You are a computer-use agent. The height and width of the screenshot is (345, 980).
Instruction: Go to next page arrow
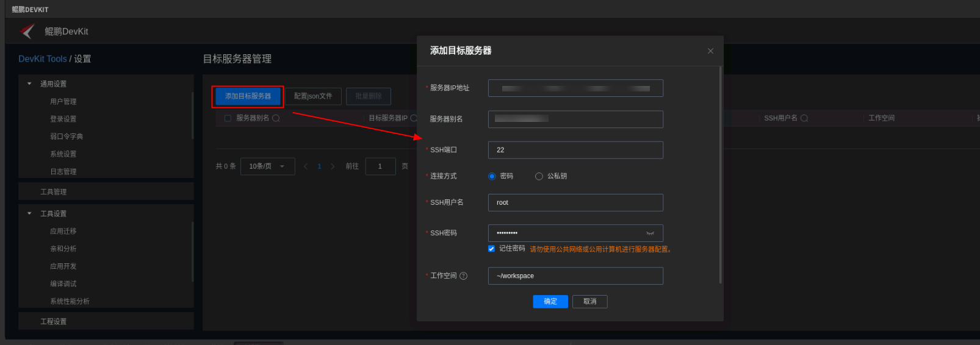click(x=333, y=166)
